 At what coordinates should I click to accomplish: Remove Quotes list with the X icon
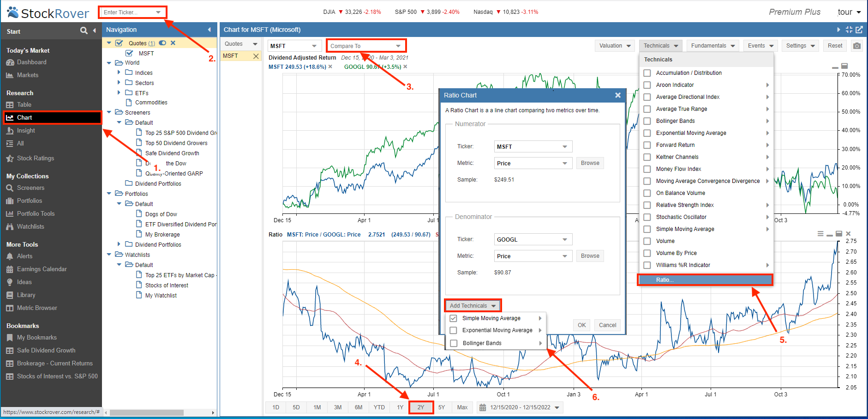[173, 43]
